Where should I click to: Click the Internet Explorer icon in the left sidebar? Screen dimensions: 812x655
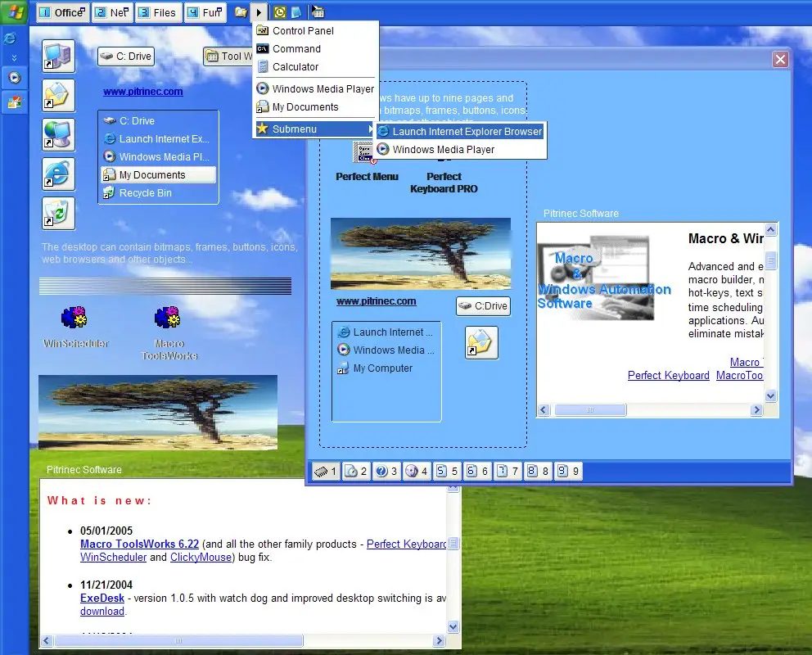(10, 38)
